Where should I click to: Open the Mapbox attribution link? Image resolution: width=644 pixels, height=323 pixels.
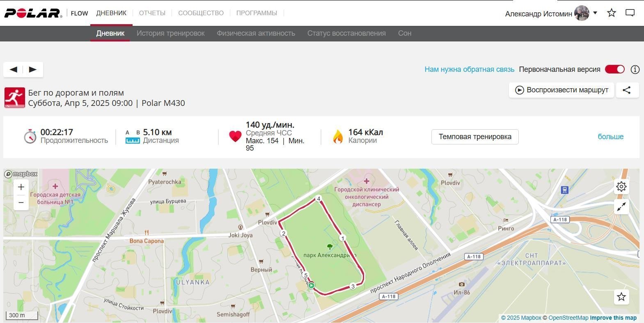[x=521, y=318]
